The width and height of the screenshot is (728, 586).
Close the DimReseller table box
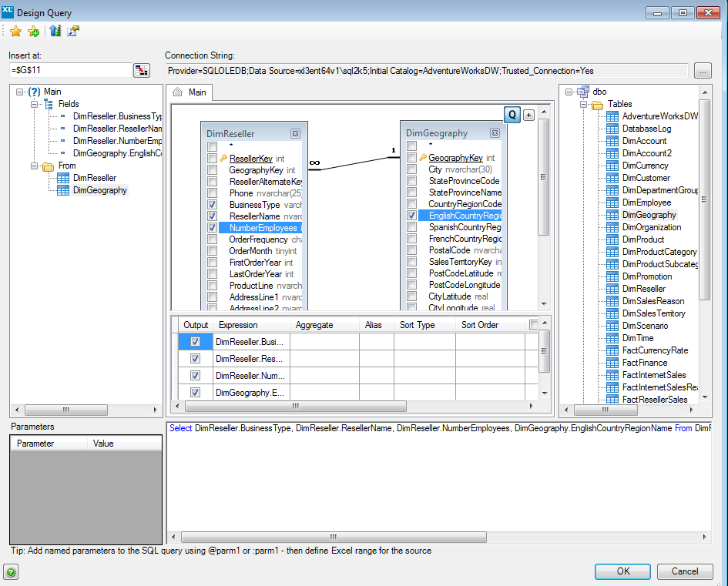(x=295, y=133)
